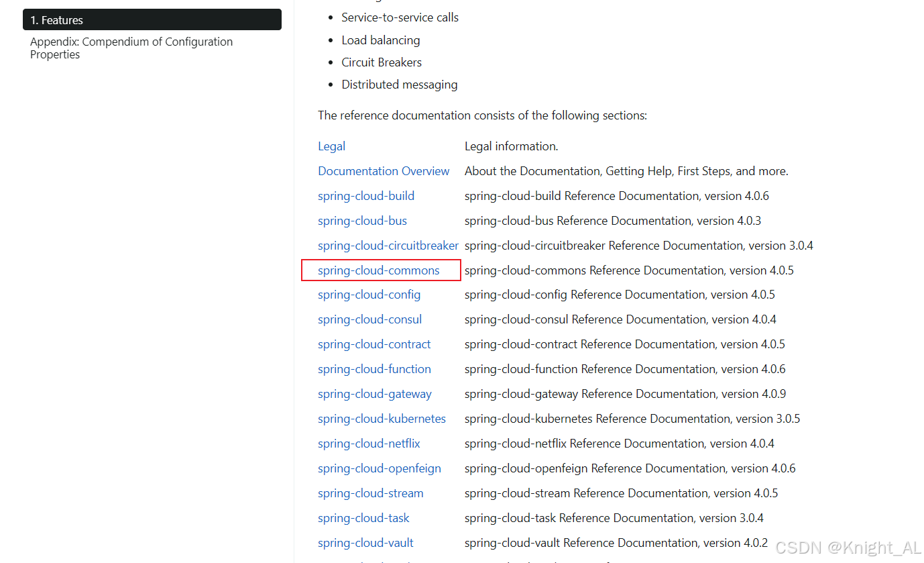Screen dimensions: 924x563
Task: Click 'spring-cloud-stream Reference Documentation, version 4.0.5' text
Action: [x=622, y=493]
